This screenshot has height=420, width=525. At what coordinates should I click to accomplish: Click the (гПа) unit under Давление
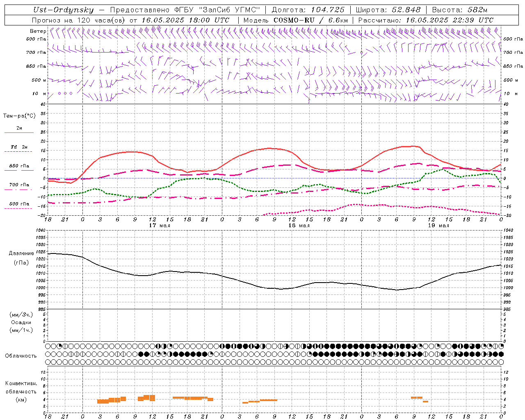[x=21, y=262]
